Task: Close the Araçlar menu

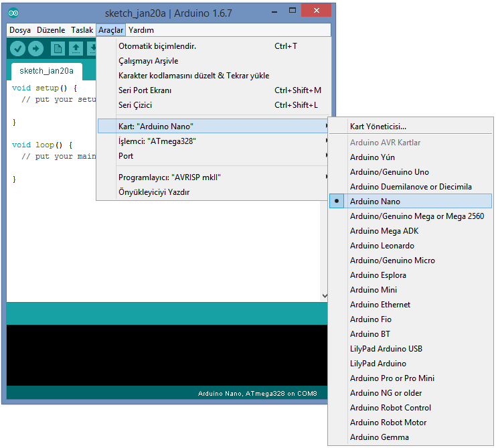Action: (110, 30)
